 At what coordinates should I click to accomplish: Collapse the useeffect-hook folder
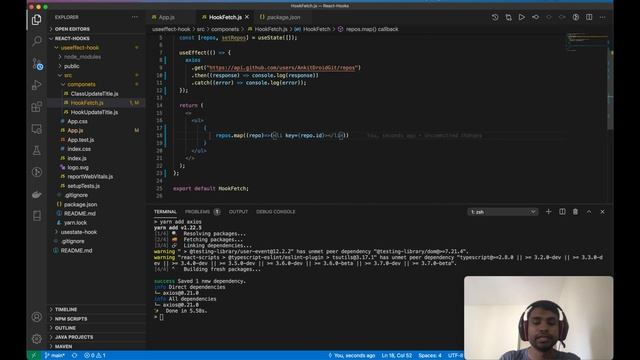(80, 48)
